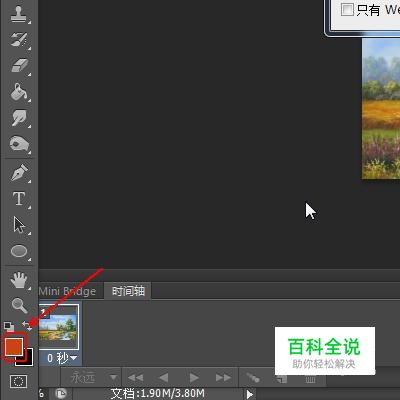
Task: Select frame 1 thumbnail in timeline
Action: 59,327
